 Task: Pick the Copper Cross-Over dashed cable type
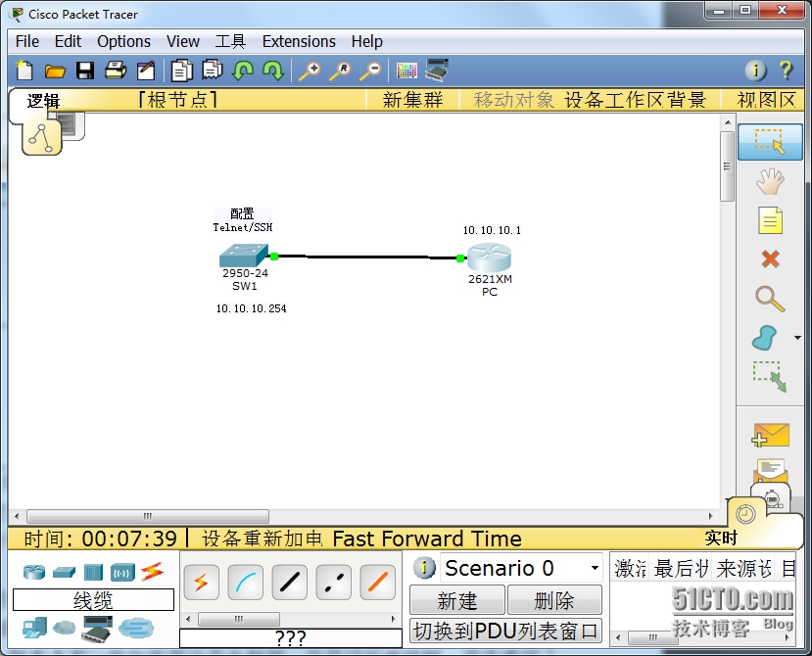tap(333, 583)
